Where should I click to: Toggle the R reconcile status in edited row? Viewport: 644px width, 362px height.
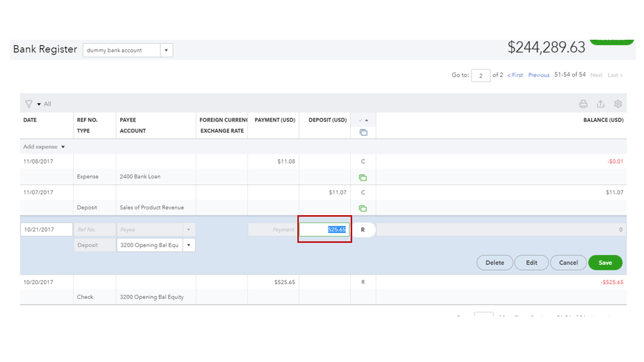363,230
